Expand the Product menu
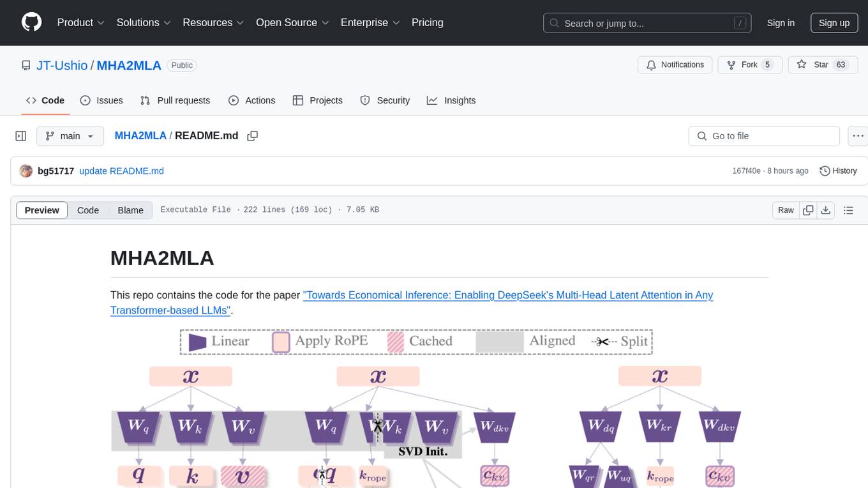Image resolution: width=868 pixels, height=488 pixels. click(81, 22)
